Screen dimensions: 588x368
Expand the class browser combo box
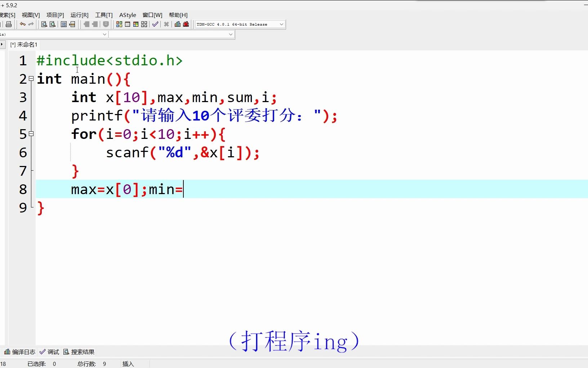(104, 34)
